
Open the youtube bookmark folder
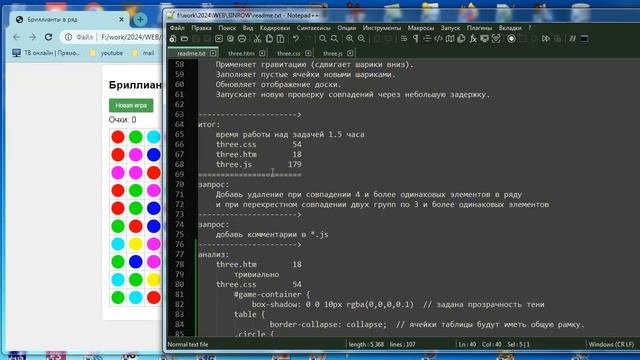click(107, 53)
